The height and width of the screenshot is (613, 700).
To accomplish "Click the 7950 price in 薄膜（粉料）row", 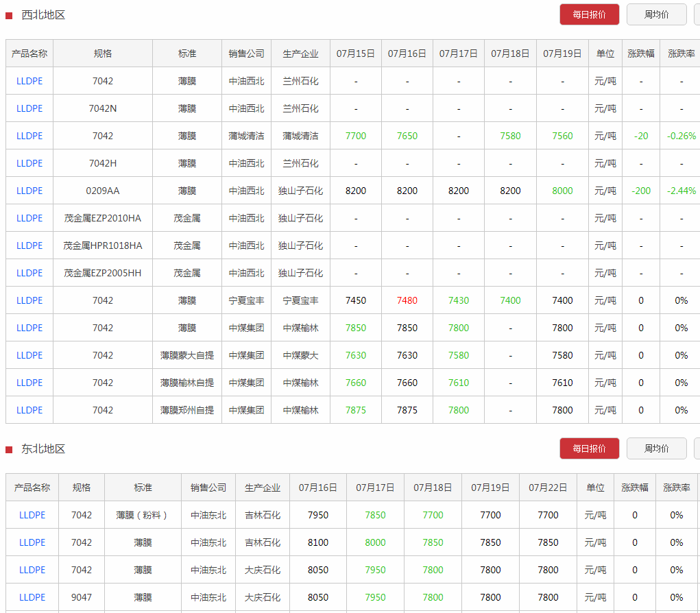I will click(x=318, y=515).
